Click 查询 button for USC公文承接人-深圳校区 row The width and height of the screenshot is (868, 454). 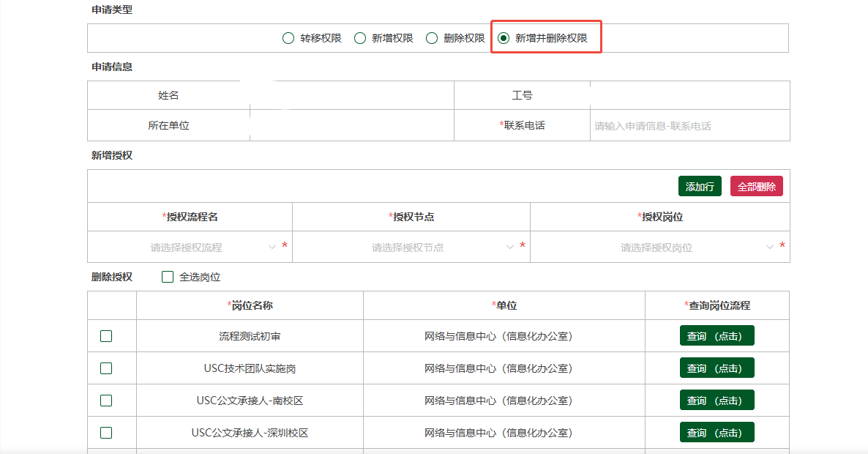tap(717, 433)
